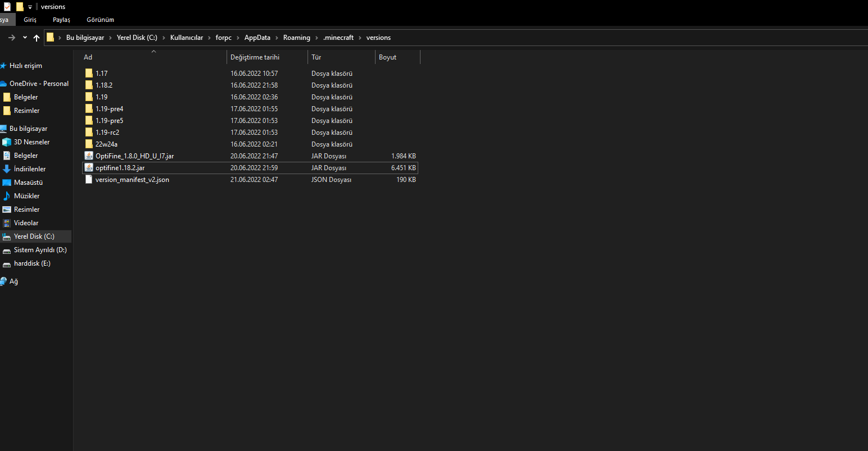Image resolution: width=868 pixels, height=451 pixels.
Task: Click the 190 KB size cell
Action: point(406,180)
